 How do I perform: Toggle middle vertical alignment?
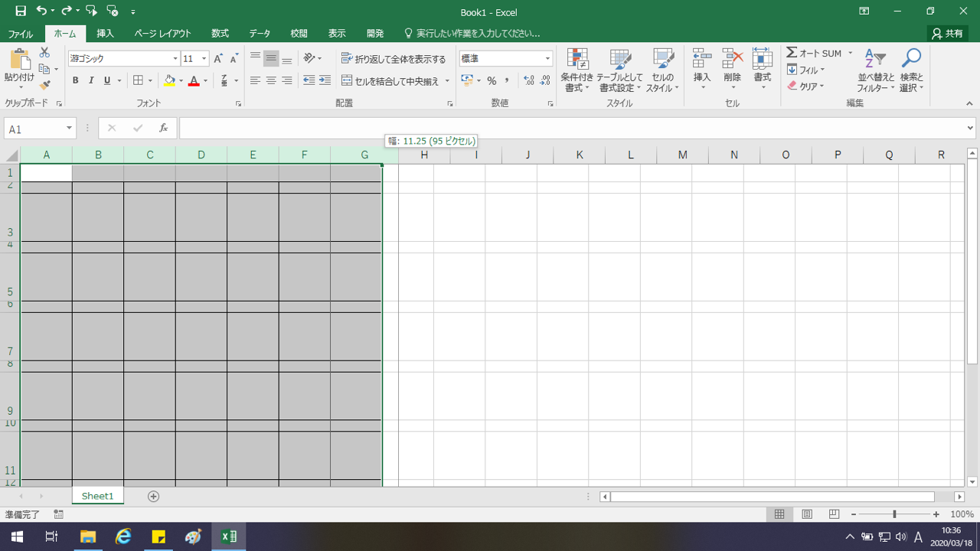271,58
